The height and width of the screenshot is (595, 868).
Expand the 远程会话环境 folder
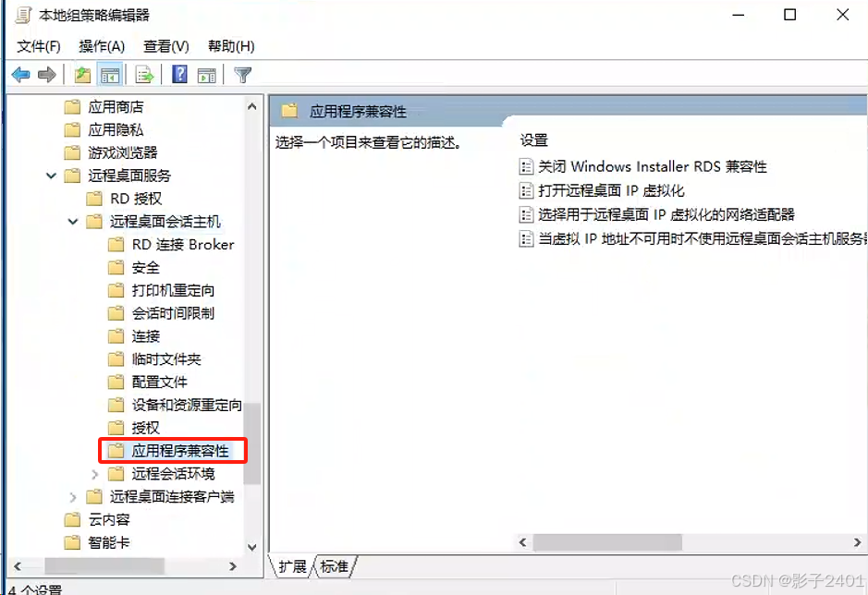point(94,474)
